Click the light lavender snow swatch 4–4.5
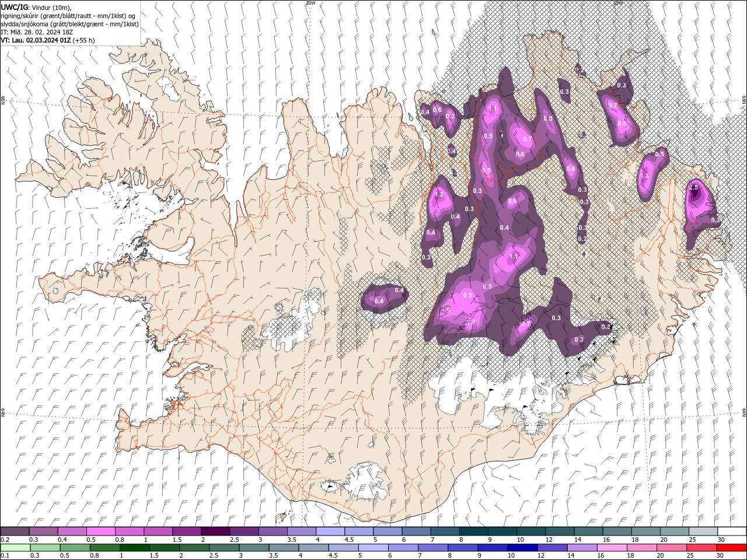 330,531
